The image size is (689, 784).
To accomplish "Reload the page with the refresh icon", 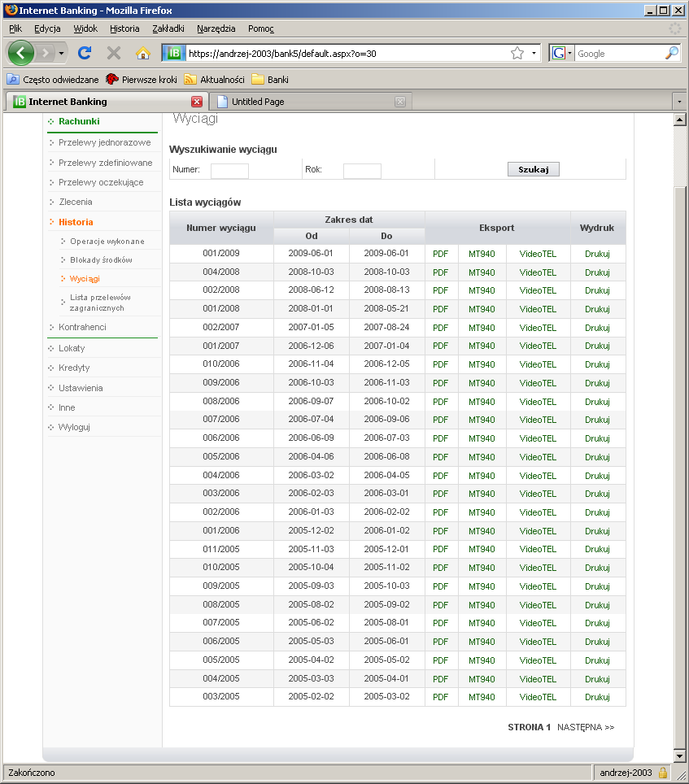I will 85,53.
